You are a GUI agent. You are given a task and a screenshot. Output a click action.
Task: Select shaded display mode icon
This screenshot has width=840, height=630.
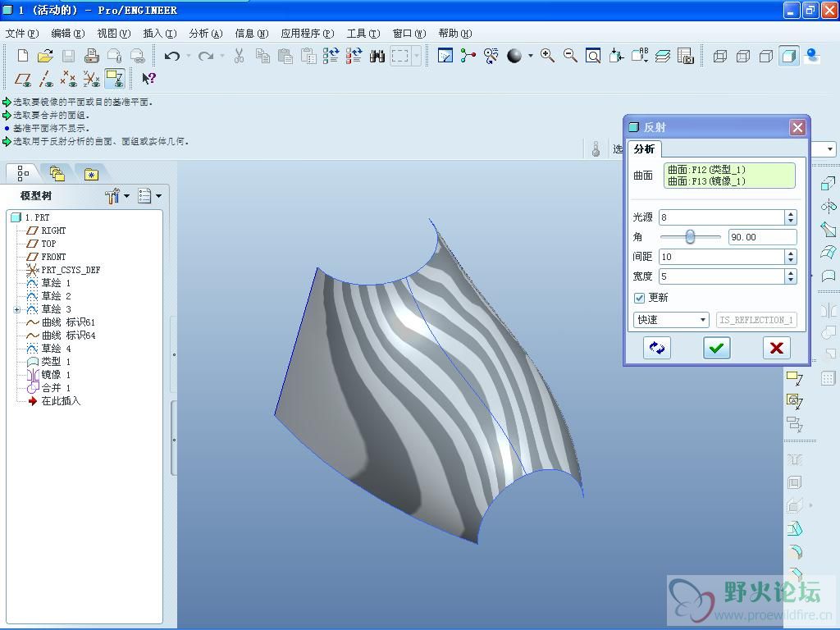[x=788, y=56]
